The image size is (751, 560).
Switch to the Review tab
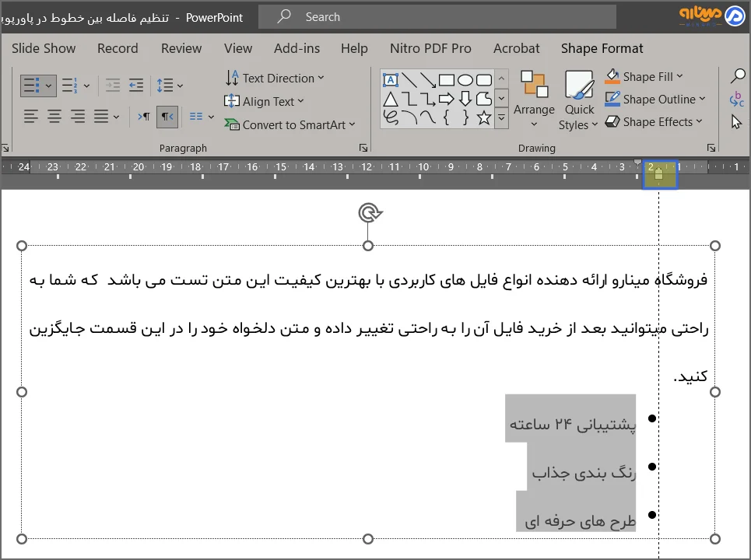(181, 48)
